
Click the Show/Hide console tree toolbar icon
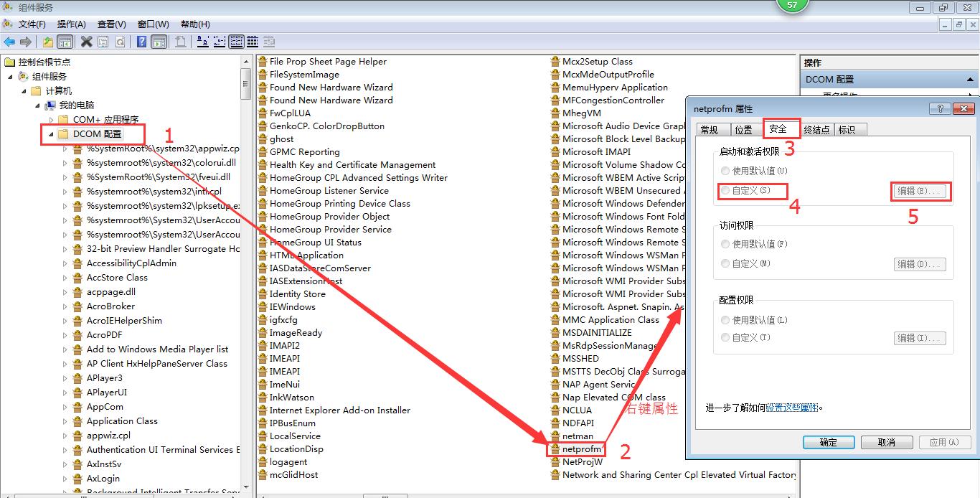(65, 42)
